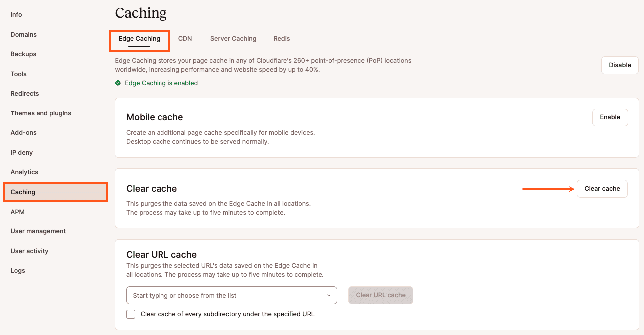Select IP deny from the sidebar

point(22,153)
